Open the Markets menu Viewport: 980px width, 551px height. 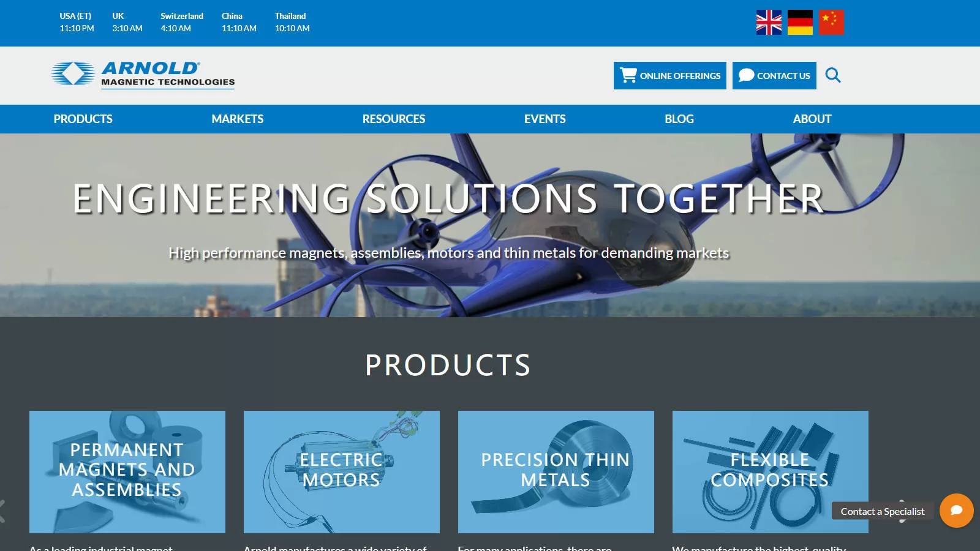tap(238, 119)
